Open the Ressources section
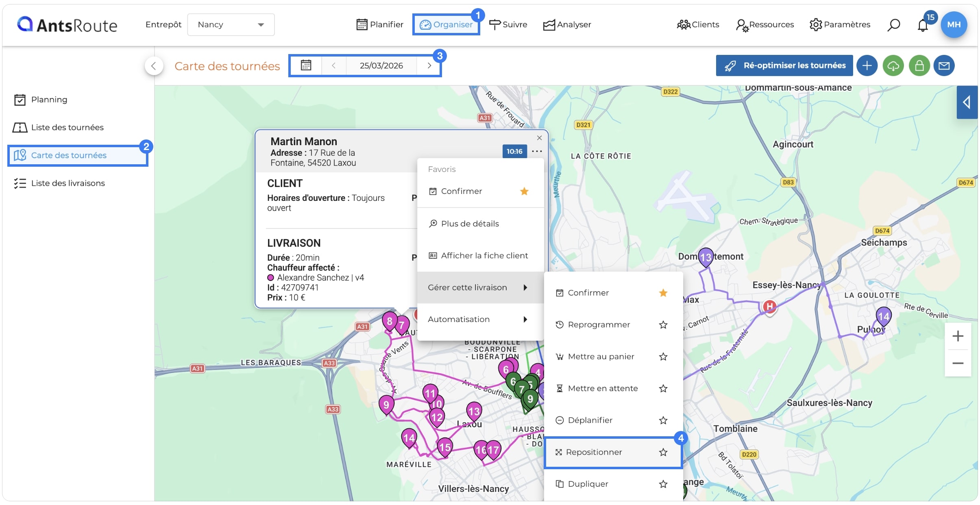 click(765, 25)
